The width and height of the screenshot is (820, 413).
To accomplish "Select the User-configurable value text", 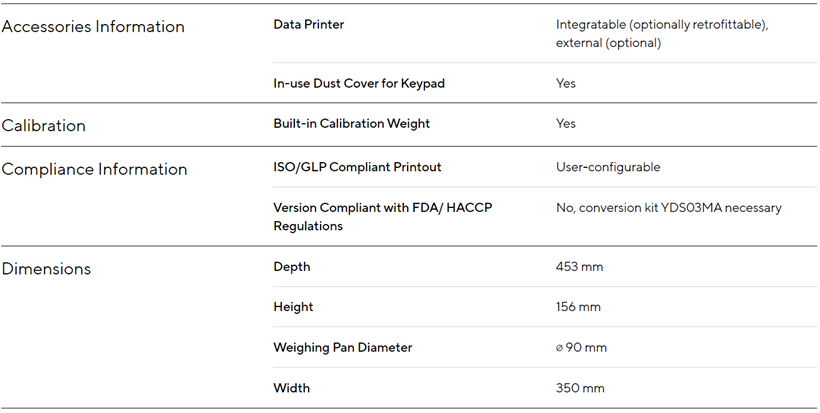I will pos(608,167).
